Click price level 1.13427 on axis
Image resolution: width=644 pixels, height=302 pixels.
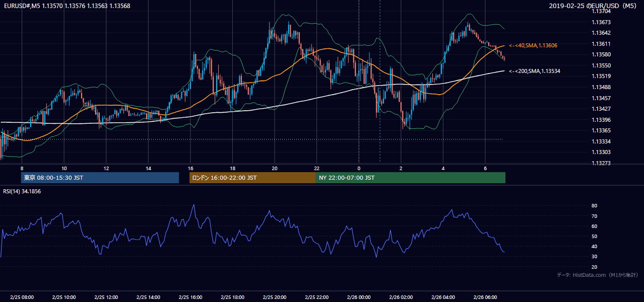[x=602, y=109]
